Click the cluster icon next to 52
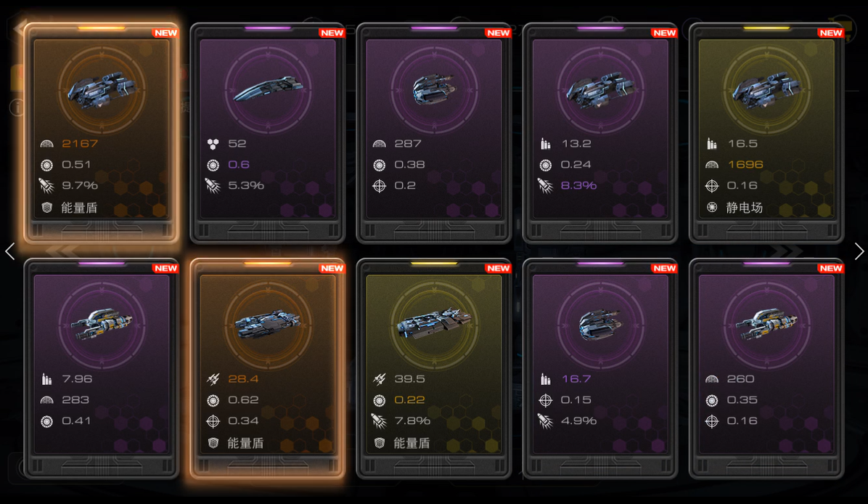 click(x=213, y=144)
